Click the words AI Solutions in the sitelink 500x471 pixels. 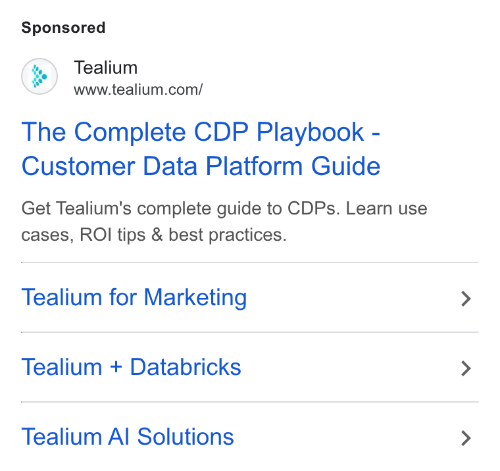coord(171,437)
